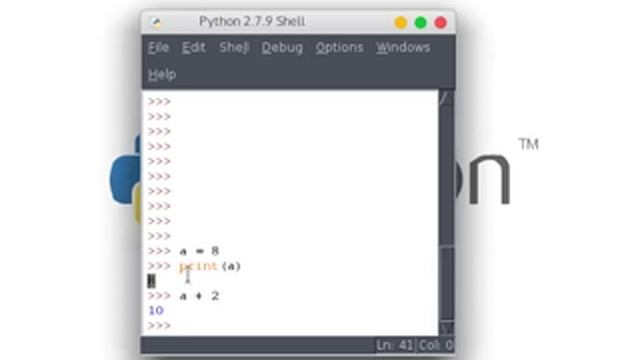Open the Help menu
The image size is (640, 360).
click(x=162, y=75)
